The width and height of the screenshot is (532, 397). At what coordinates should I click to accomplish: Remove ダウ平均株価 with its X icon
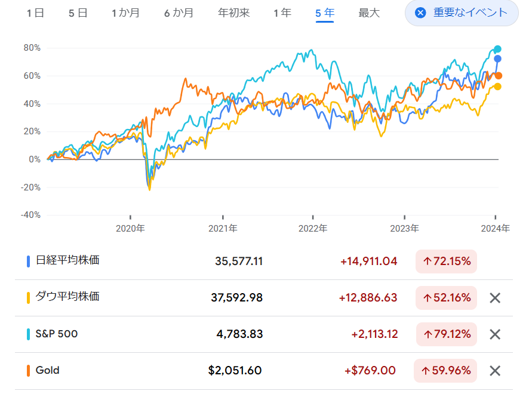pos(495,298)
